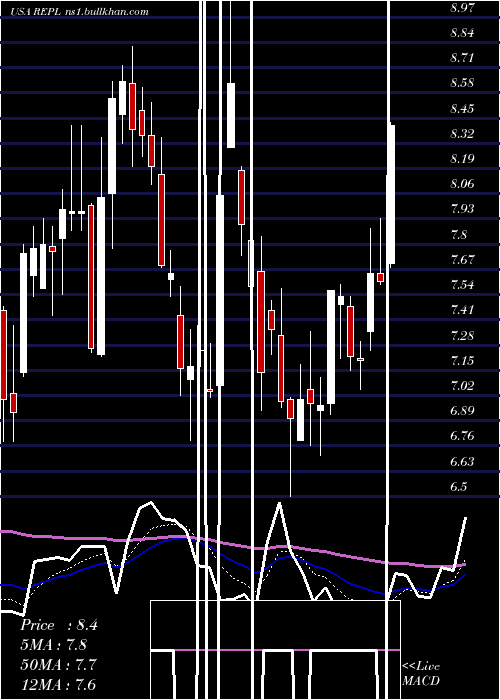Select the 7.15 price axis label
Image resolution: width=500 pixels, height=700 pixels.
click(462, 361)
